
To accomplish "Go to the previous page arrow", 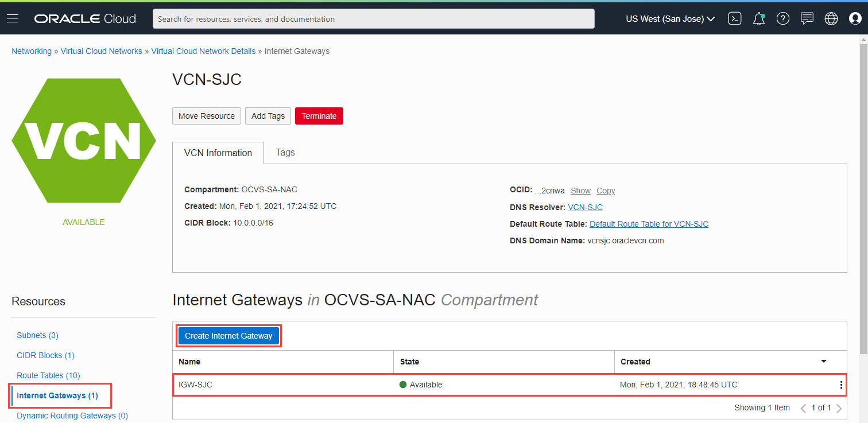I will point(803,408).
